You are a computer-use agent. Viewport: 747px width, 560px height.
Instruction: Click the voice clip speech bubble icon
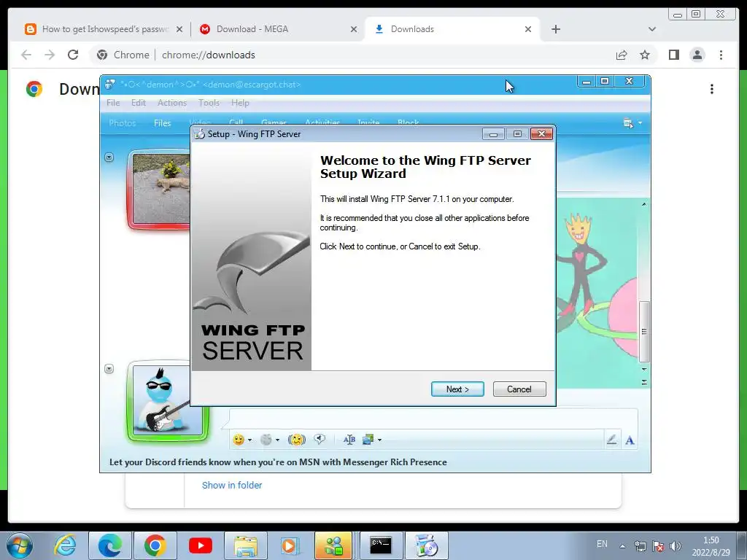(x=320, y=439)
